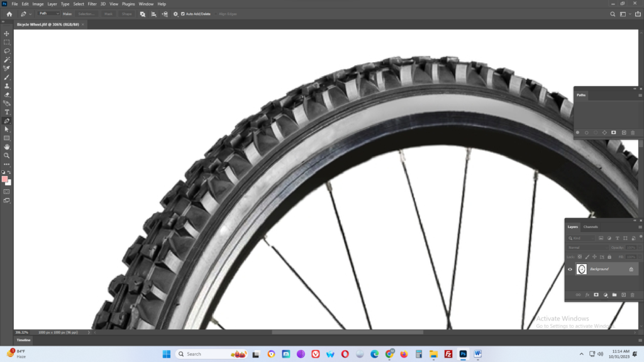
Task: Open the Normal blend mode dropdown
Action: coord(588,248)
